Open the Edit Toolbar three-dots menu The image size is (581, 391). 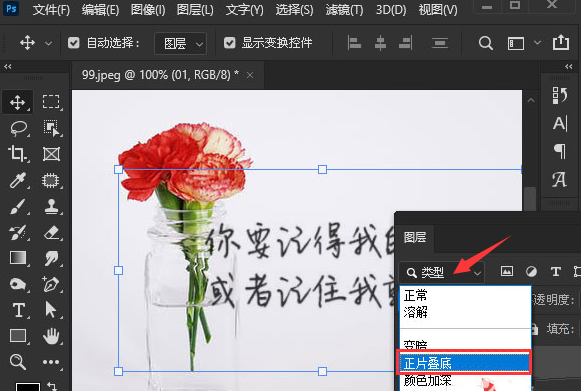pos(51,362)
